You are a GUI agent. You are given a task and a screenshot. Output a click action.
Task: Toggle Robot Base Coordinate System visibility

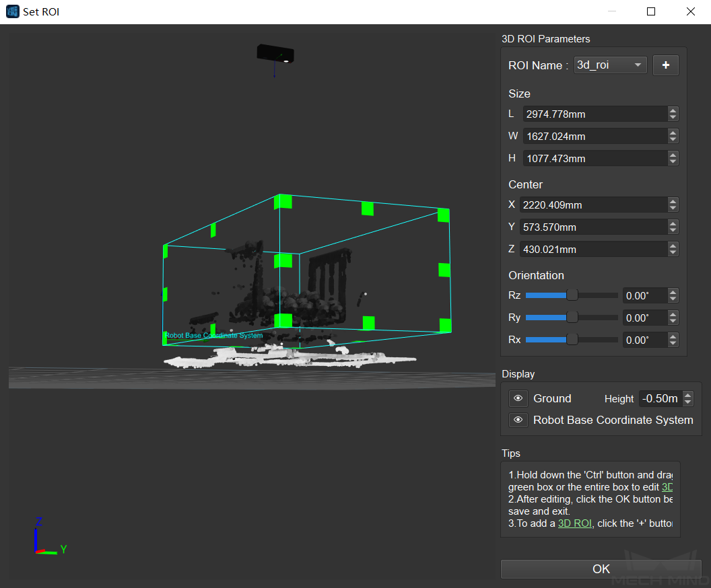click(x=518, y=420)
